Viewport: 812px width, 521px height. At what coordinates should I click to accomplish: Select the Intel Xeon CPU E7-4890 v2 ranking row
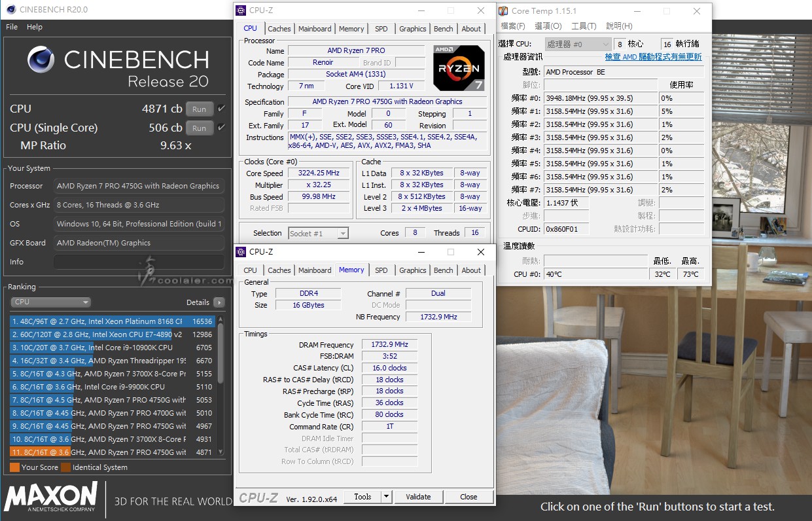pyautogui.click(x=112, y=334)
